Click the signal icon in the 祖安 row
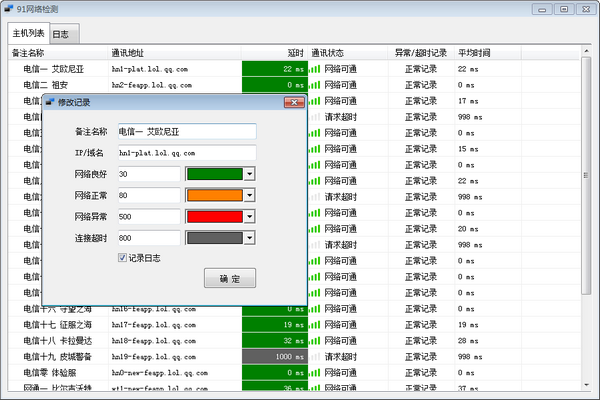 (315, 86)
